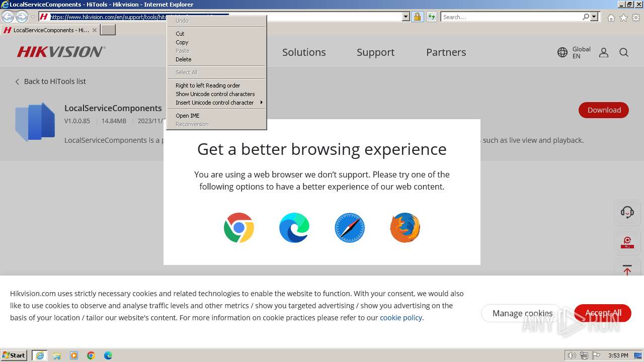Click the volume speaker tray icon
Viewport: 644px width, 362px height.
pos(572,355)
